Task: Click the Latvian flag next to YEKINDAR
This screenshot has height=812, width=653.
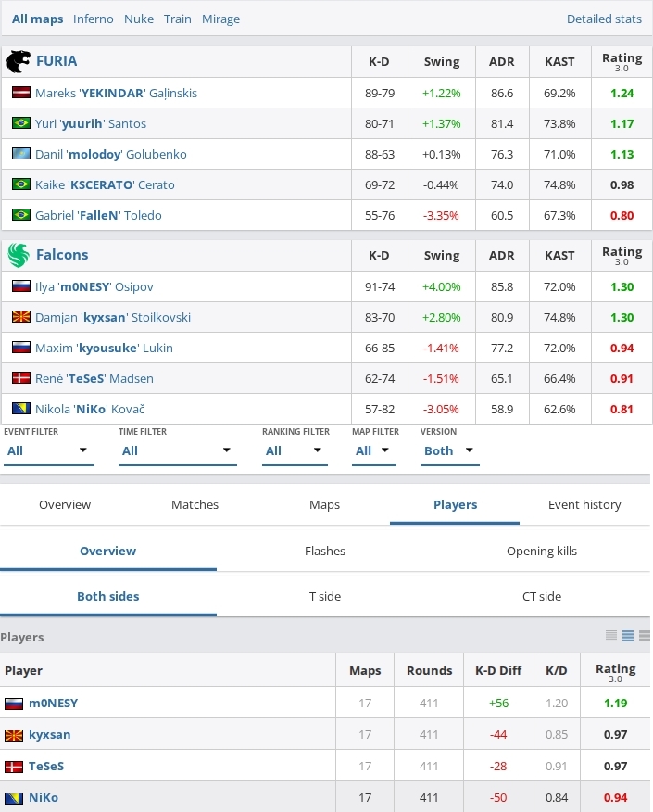Action: pos(21,93)
